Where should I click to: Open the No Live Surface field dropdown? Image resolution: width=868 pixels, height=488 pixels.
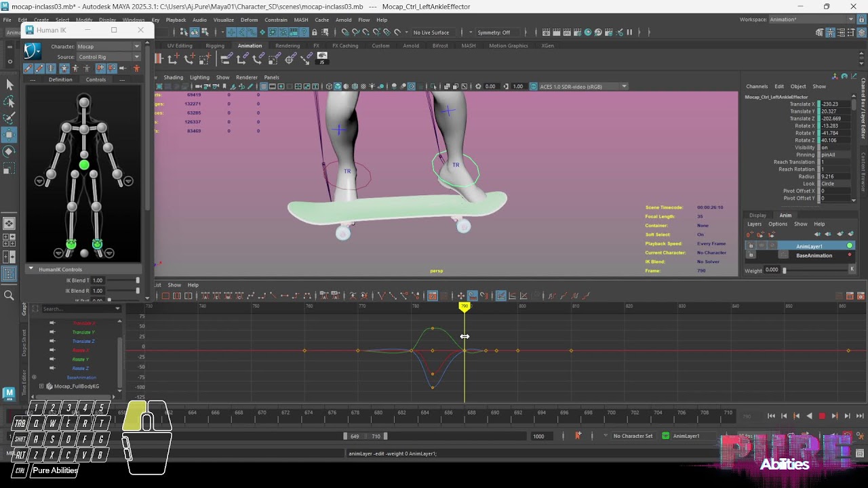[x=435, y=33]
